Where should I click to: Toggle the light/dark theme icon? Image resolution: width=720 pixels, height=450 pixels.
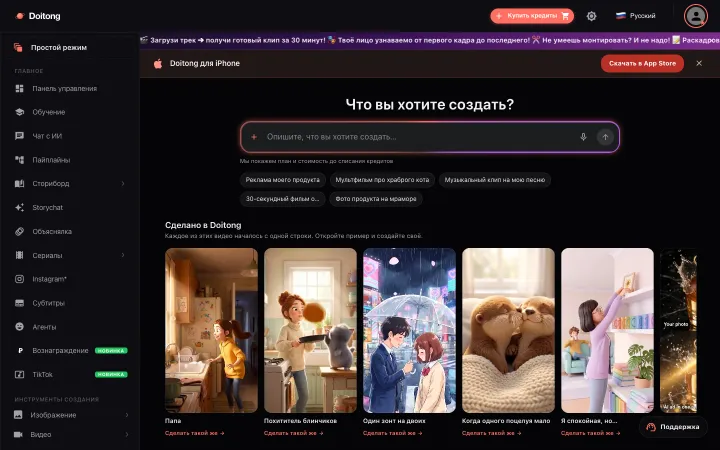(591, 16)
